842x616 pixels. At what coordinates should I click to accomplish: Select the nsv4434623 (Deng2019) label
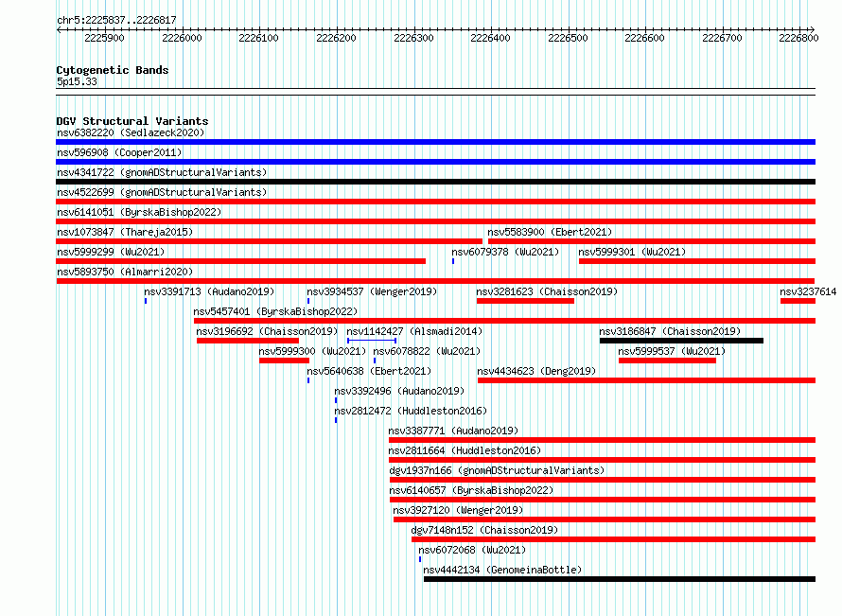click(536, 371)
